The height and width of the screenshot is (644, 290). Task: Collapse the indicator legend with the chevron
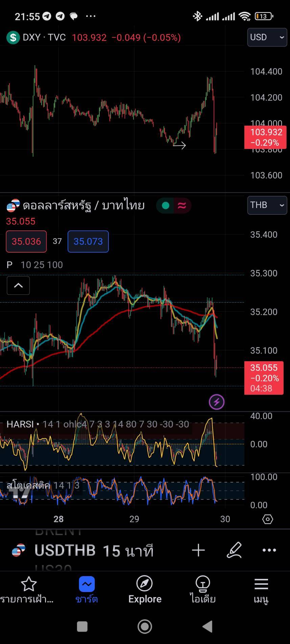[x=18, y=285]
